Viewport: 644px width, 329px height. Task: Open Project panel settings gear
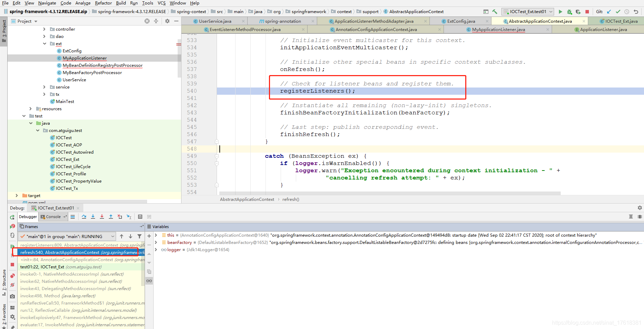point(167,21)
